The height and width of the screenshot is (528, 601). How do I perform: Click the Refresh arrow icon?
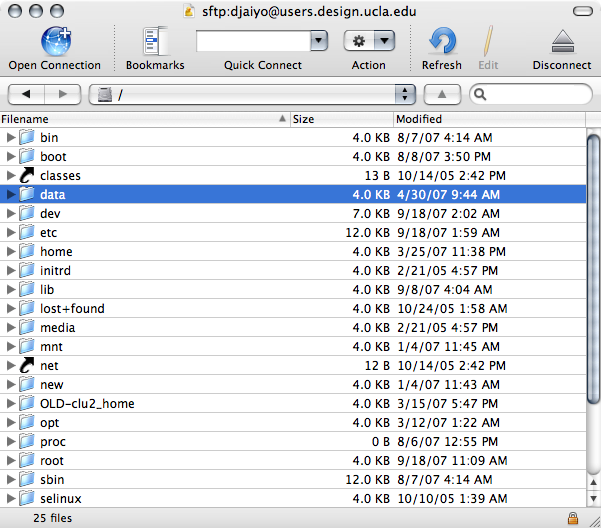pos(441,41)
